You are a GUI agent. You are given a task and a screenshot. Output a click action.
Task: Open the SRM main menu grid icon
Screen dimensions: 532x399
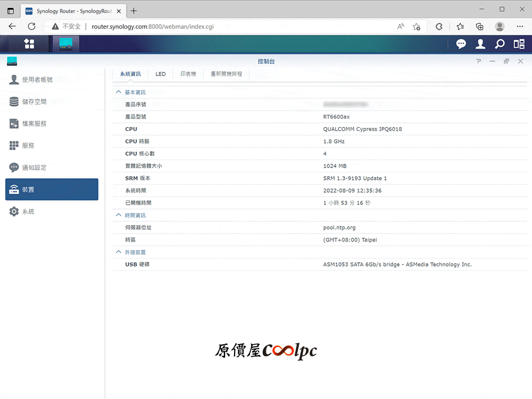pos(29,44)
